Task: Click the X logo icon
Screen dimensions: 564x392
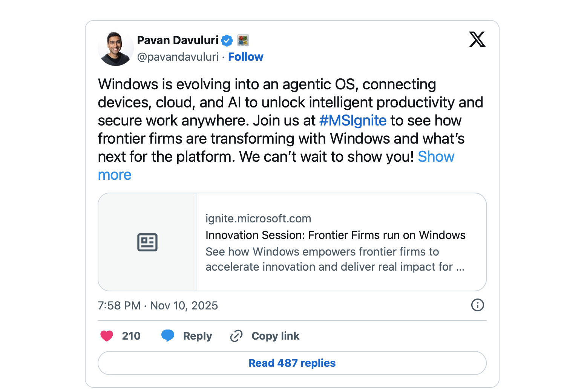Action: tap(477, 40)
